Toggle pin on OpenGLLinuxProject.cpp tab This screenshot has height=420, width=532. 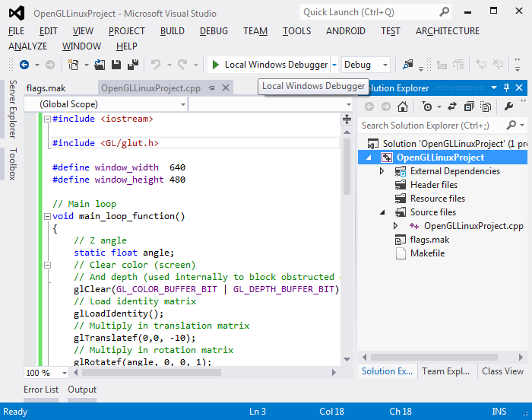point(212,88)
